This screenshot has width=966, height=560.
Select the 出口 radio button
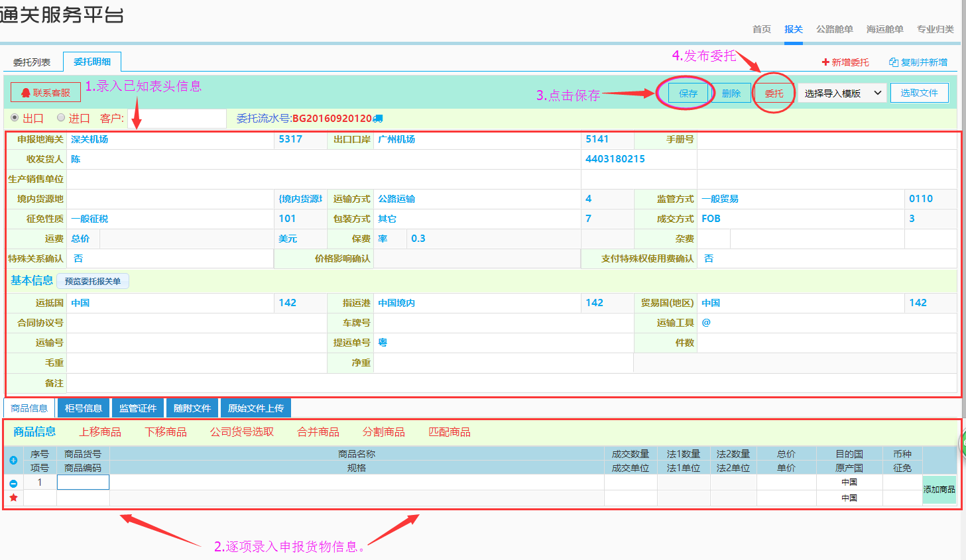coord(15,118)
